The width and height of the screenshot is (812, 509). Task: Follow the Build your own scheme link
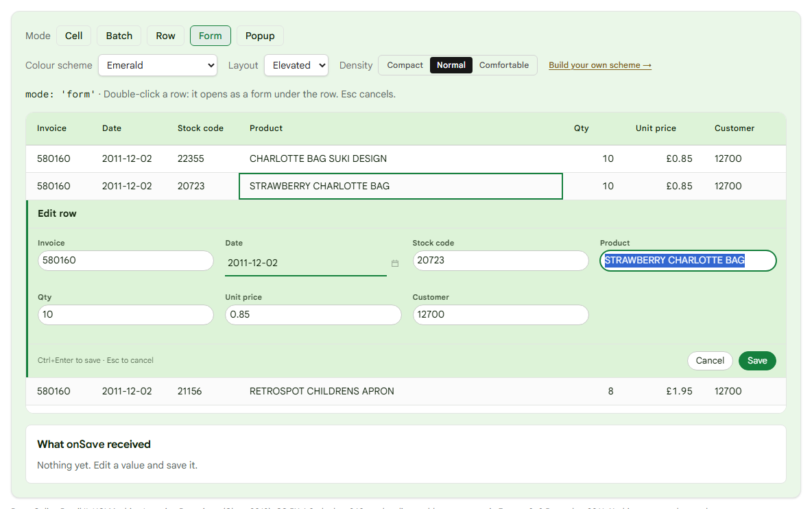click(x=599, y=65)
